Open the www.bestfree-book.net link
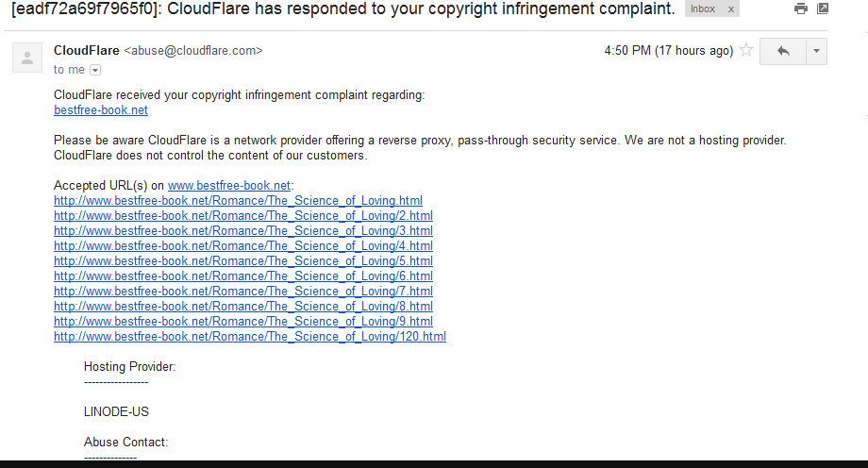Viewport: 868px width, 468px height. (229, 186)
